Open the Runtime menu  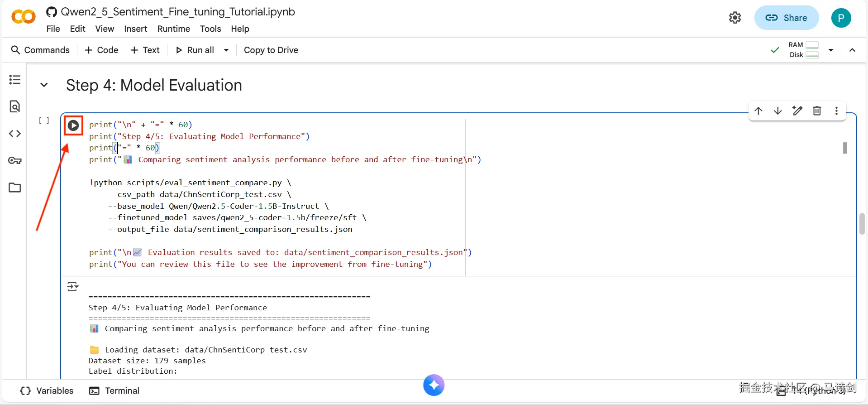point(173,29)
